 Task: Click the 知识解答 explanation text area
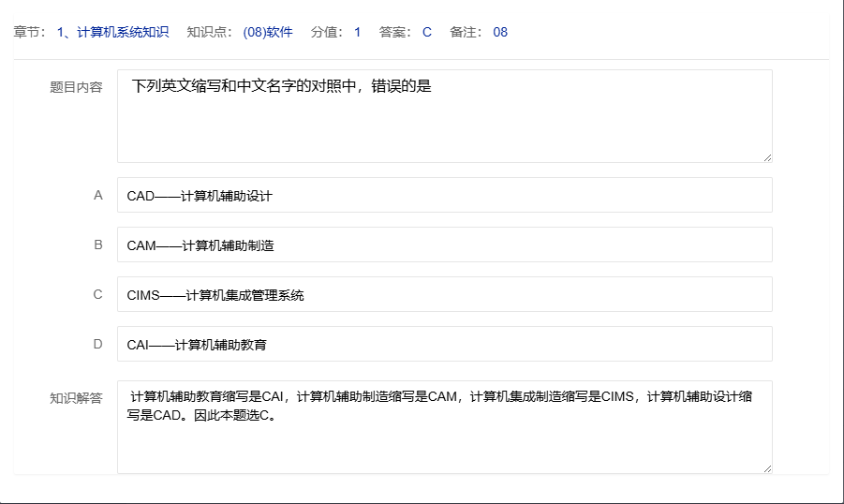pyautogui.click(x=444, y=427)
